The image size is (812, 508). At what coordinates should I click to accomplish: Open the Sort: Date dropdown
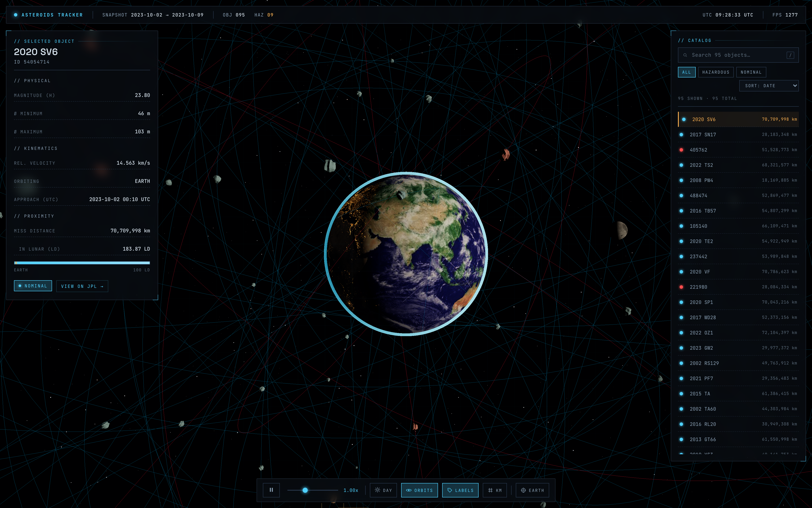click(x=769, y=86)
